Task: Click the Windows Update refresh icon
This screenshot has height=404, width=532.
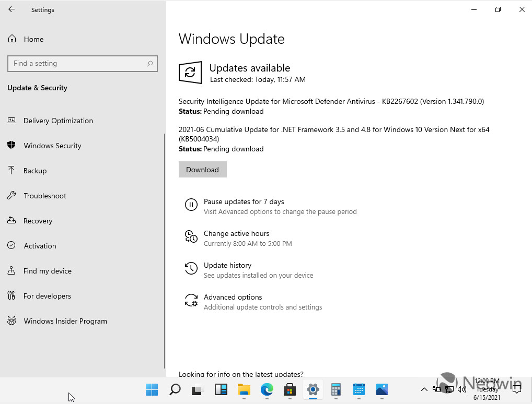Action: click(x=190, y=73)
